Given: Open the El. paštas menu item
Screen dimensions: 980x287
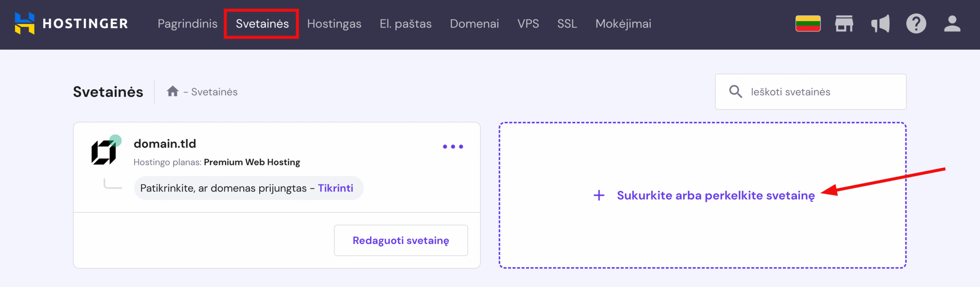Looking at the screenshot, I should (x=406, y=24).
